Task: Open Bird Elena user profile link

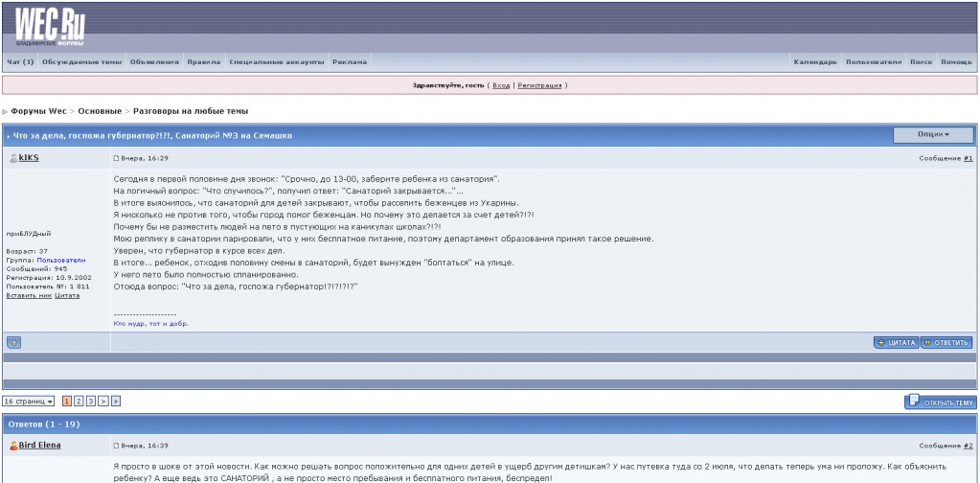Action: coord(40,446)
